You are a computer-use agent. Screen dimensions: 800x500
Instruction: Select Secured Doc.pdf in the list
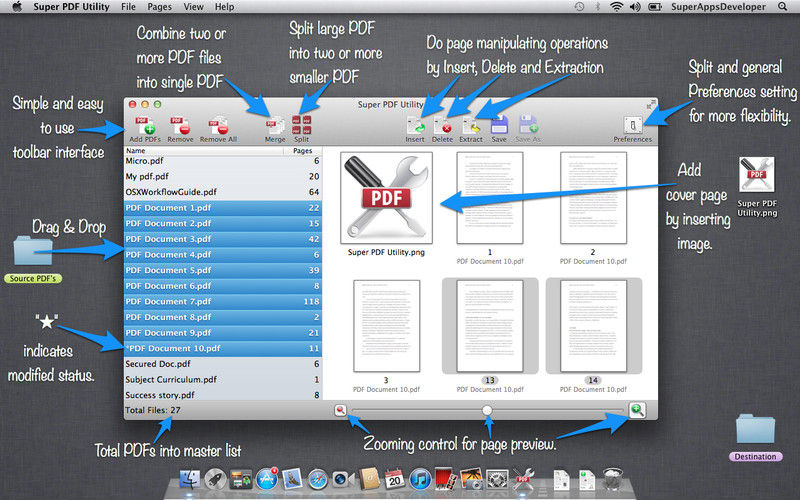223,364
